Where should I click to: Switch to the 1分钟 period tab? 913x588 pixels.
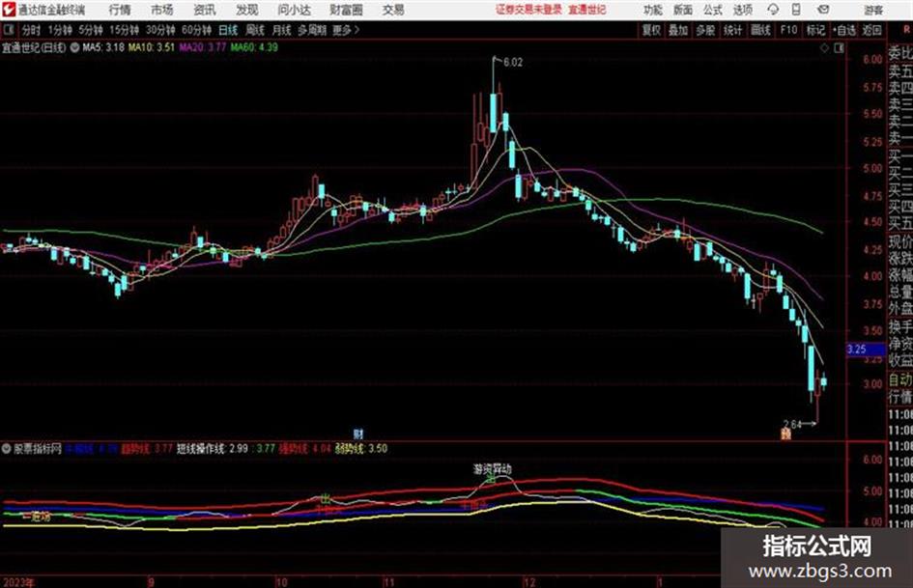pyautogui.click(x=60, y=30)
